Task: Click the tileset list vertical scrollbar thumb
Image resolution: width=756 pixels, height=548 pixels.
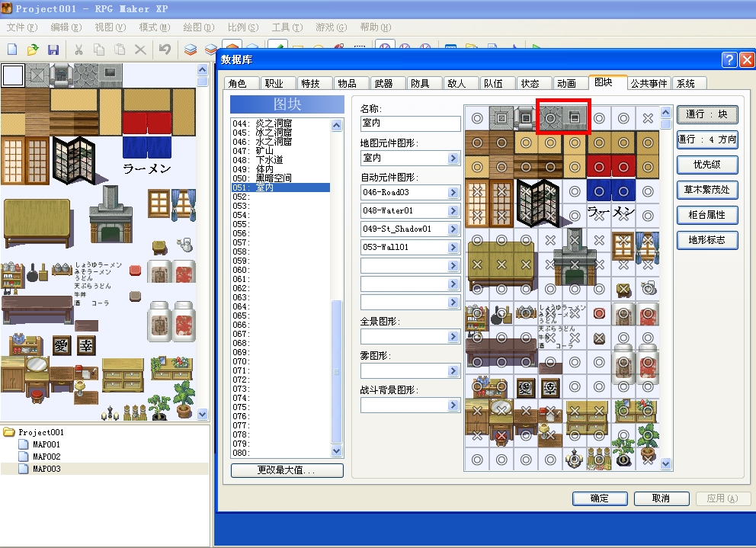Action: (x=337, y=371)
